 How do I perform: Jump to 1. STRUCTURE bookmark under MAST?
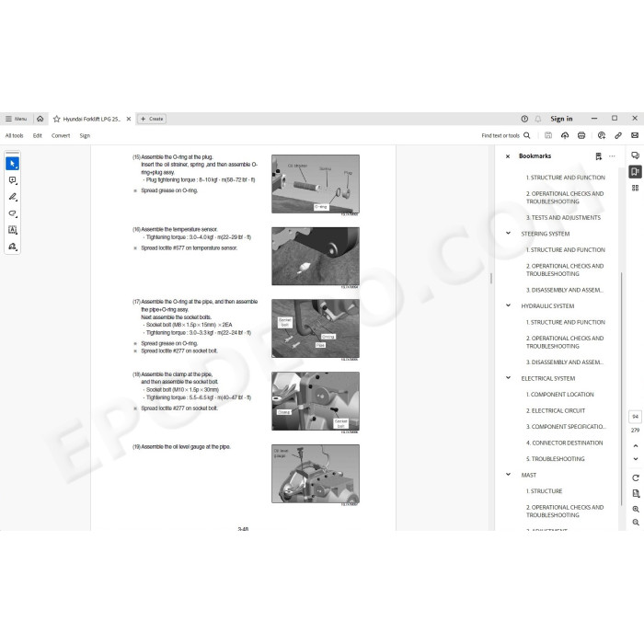coord(545,490)
